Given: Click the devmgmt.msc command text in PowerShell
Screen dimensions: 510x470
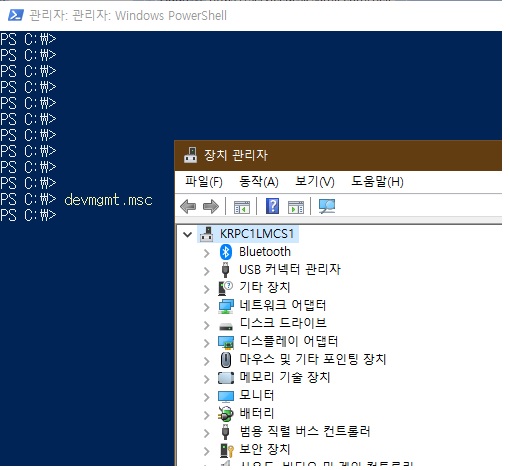Looking at the screenshot, I should [108, 200].
